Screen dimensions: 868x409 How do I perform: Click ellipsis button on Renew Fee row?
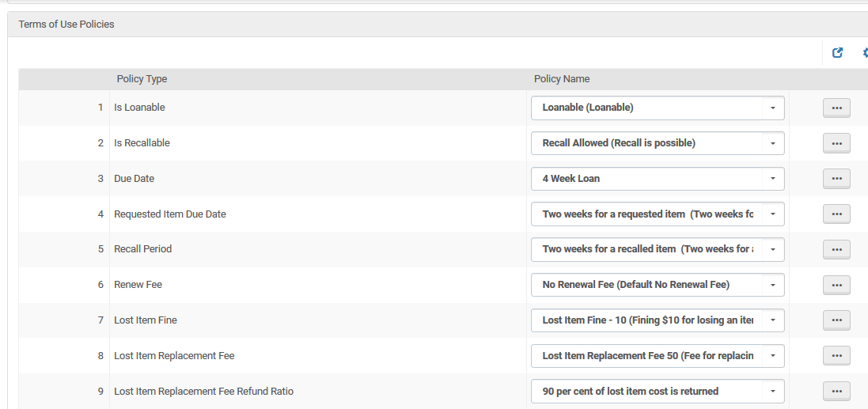click(x=836, y=285)
